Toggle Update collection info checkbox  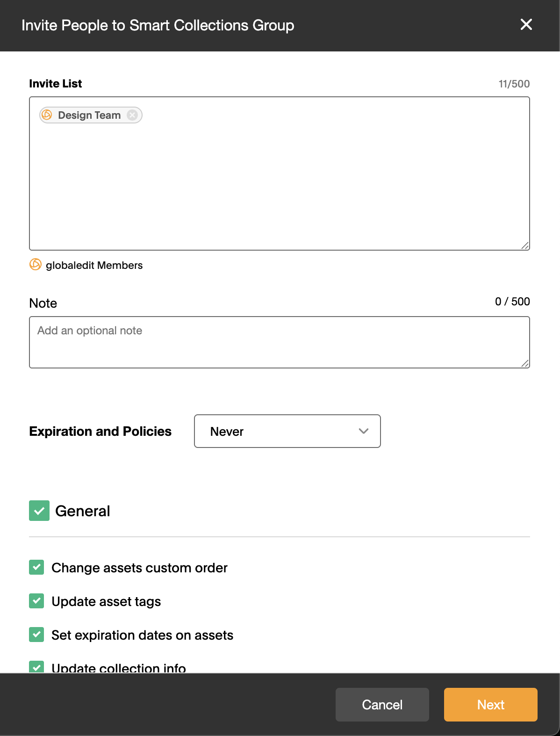tap(36, 667)
